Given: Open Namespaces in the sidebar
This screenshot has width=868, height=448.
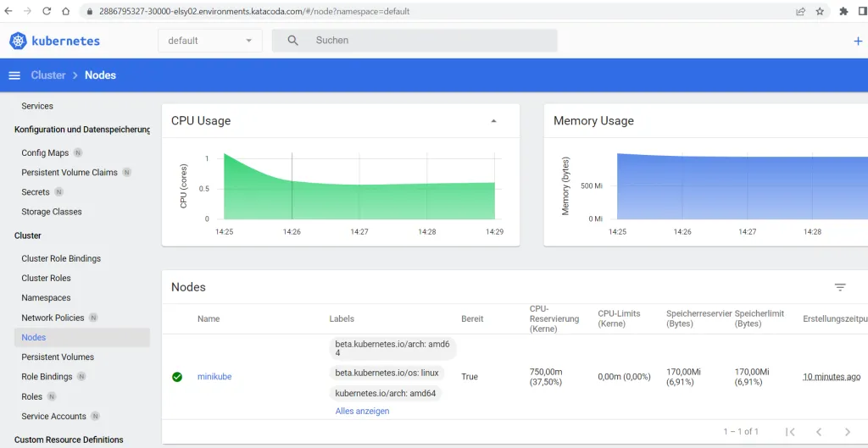Looking at the screenshot, I should [x=46, y=297].
